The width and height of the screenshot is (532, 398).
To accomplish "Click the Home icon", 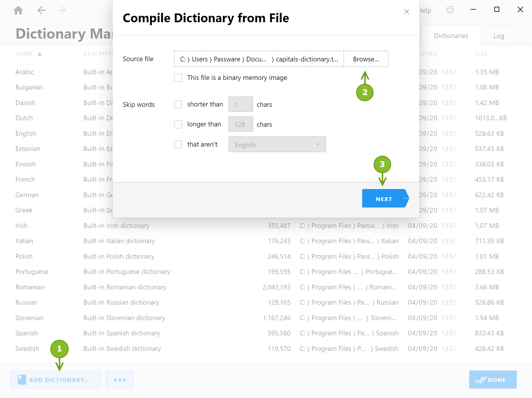I will pos(18,10).
